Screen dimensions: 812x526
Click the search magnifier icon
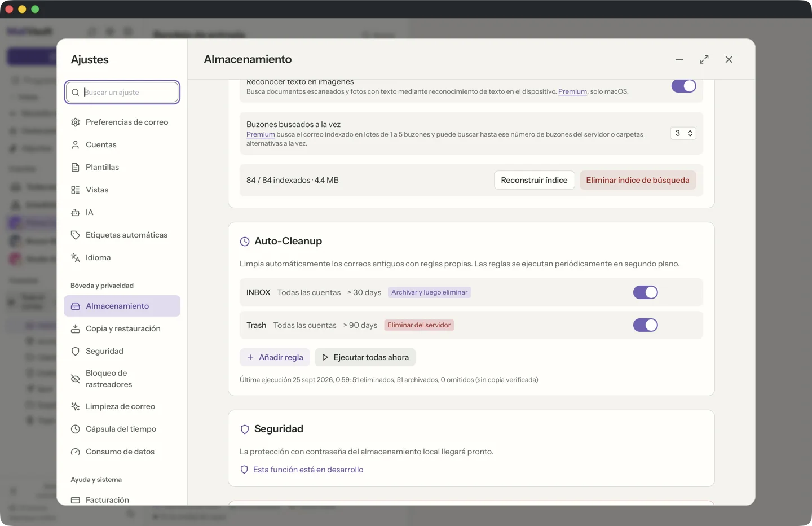click(x=76, y=93)
